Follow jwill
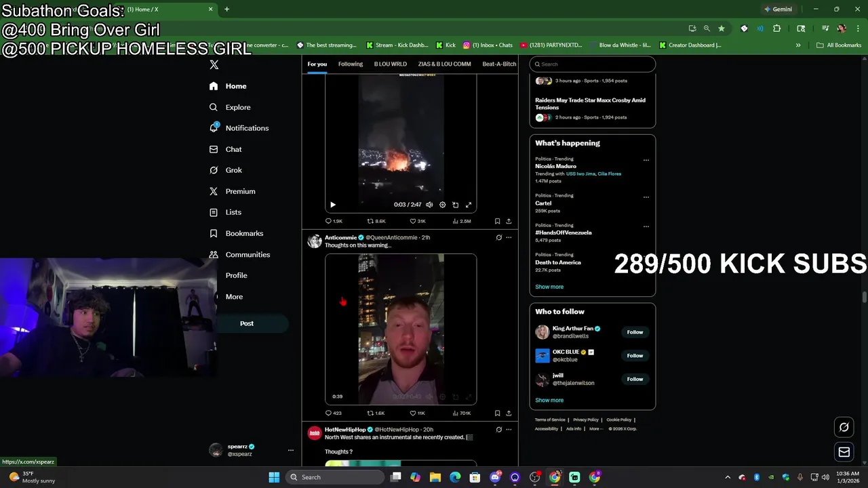This screenshot has width=868, height=488. click(635, 379)
